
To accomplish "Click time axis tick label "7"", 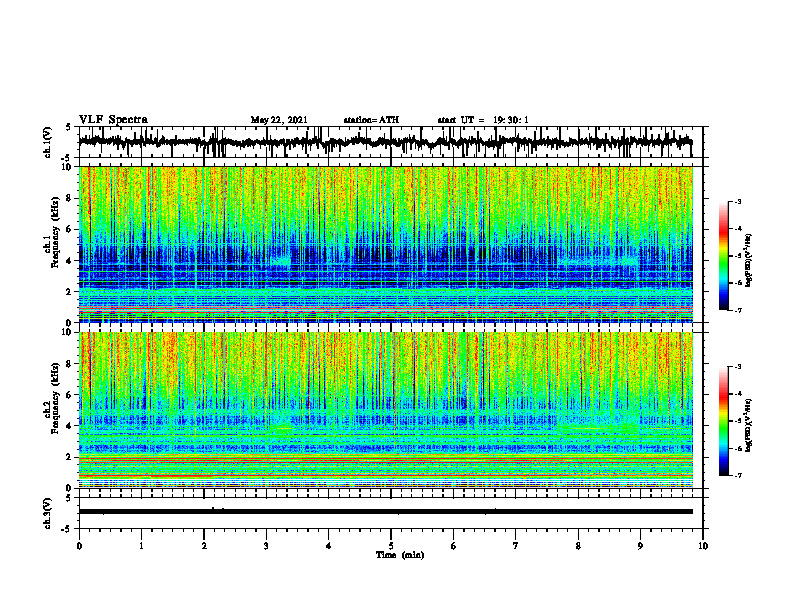I will coord(516,546).
